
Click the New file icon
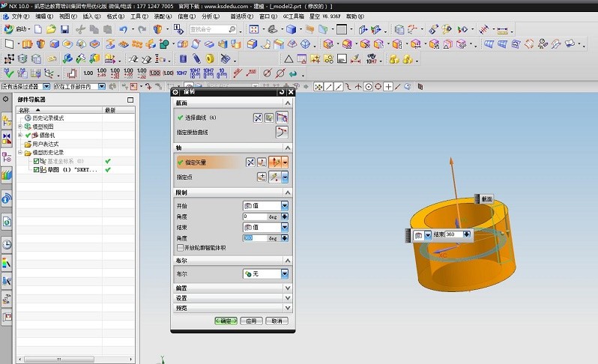click(x=38, y=29)
